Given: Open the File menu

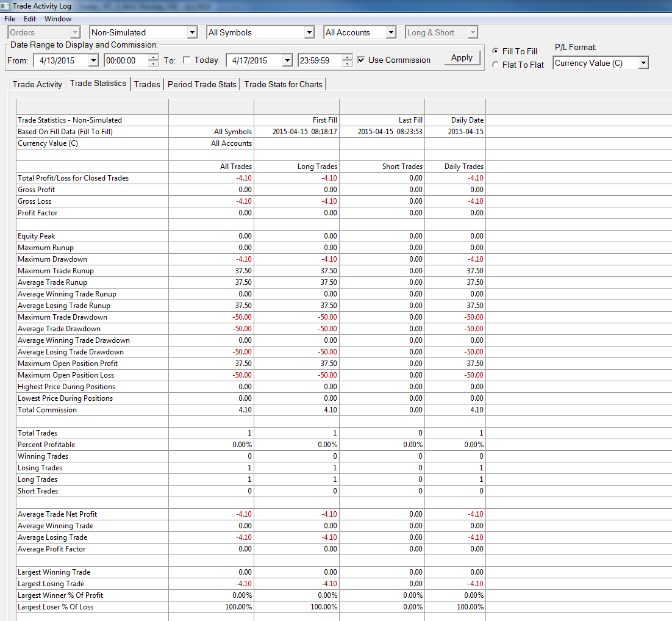Looking at the screenshot, I should point(10,19).
